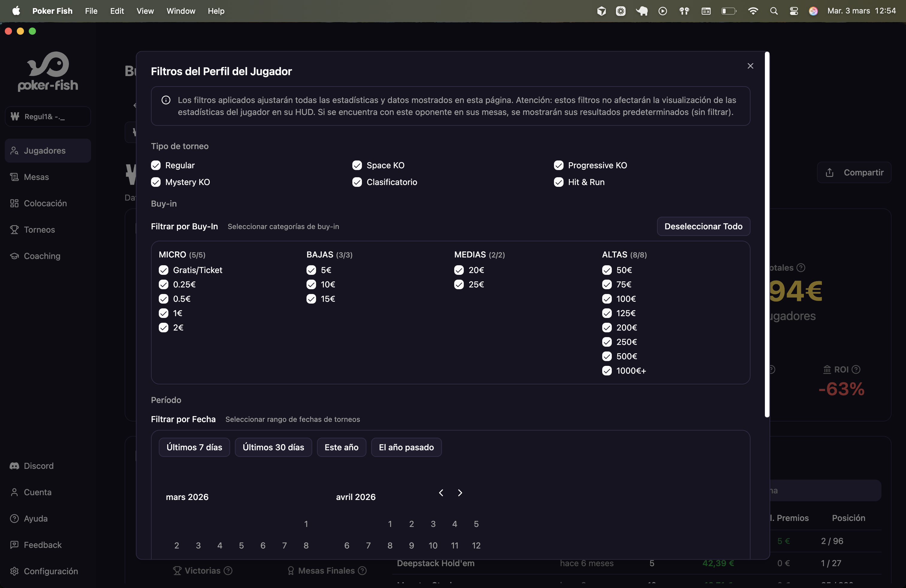The image size is (906, 588).
Task: Close the Filtros del Perfil dialog
Action: [750, 66]
